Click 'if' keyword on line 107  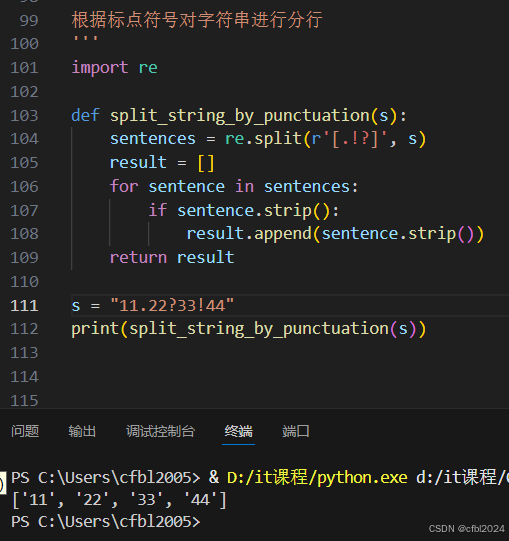(158, 210)
